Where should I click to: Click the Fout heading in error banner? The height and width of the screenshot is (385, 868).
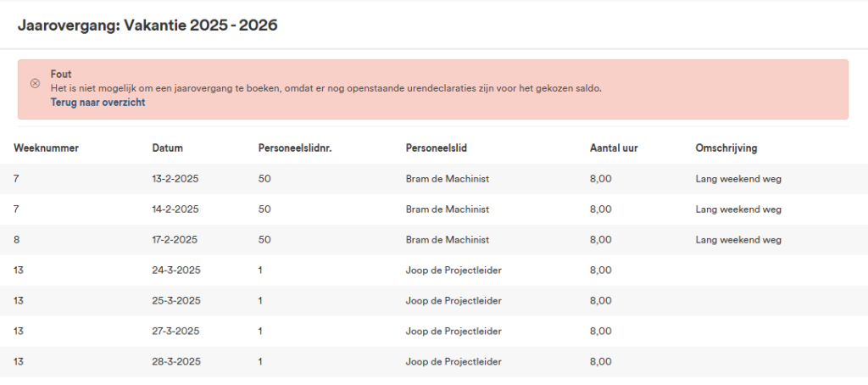pyautogui.click(x=61, y=75)
